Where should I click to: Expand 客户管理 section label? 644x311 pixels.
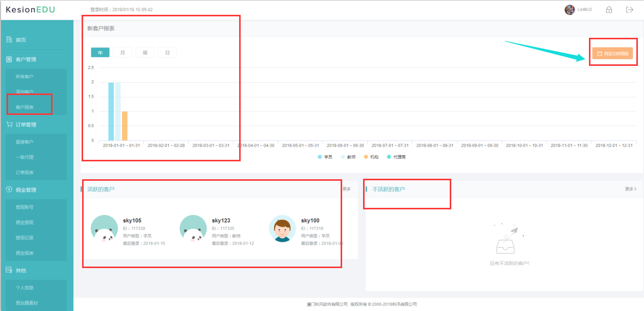tap(26, 59)
